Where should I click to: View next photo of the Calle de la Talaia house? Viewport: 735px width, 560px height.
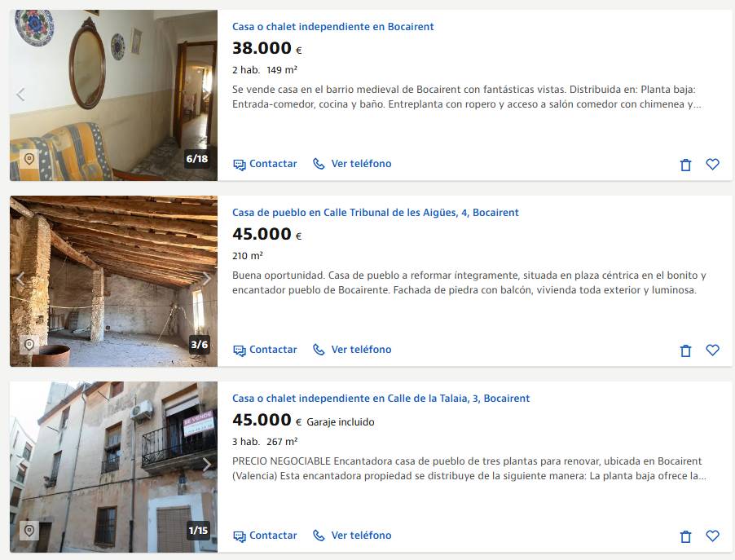pos(207,465)
